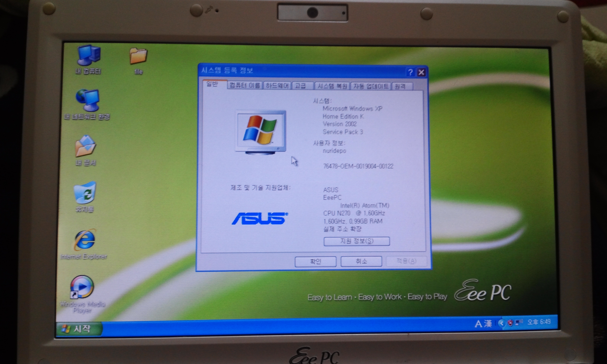This screenshot has height=364, width=607.
Task: Click the EeePC manufacturer model text
Action: [x=332, y=198]
